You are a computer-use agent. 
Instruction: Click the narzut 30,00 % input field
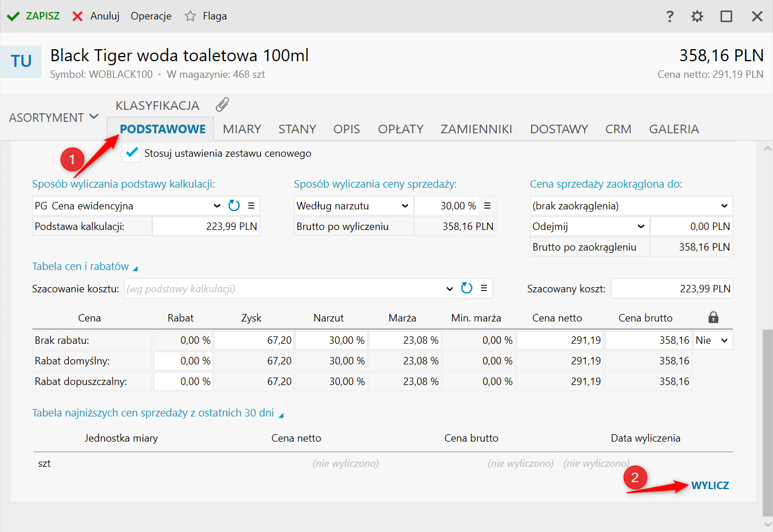coord(446,206)
